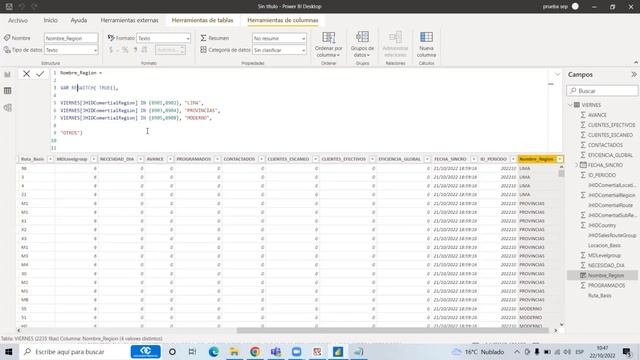The height and width of the screenshot is (360, 640).
Task: Switch to Herramientas de tablas tab
Action: (202, 20)
